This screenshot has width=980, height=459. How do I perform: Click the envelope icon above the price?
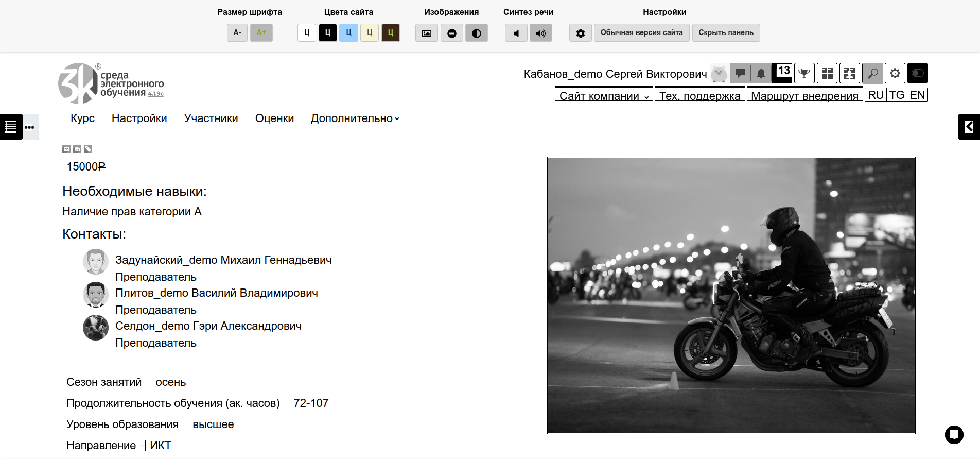[66, 149]
